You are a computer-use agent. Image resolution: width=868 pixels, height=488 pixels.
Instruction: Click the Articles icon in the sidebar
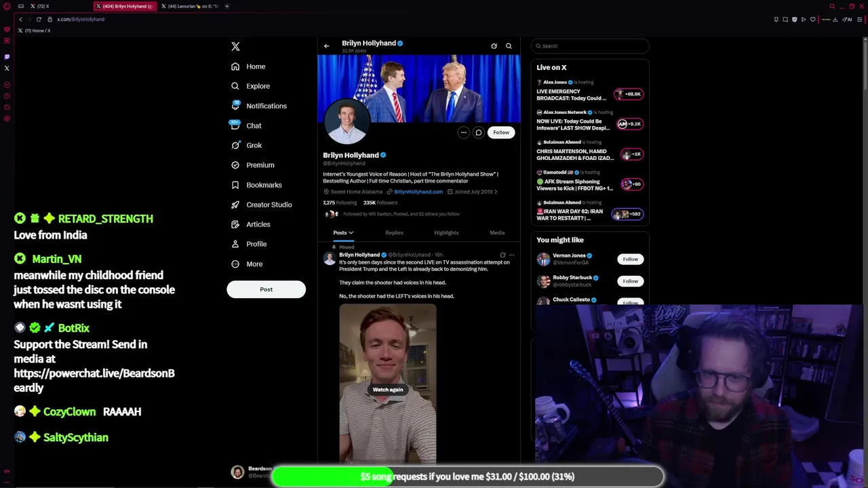pos(235,224)
